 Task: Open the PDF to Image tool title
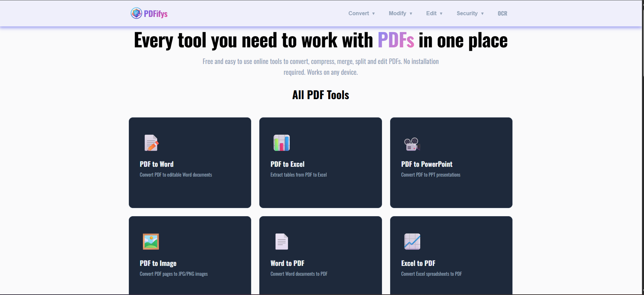(x=158, y=263)
